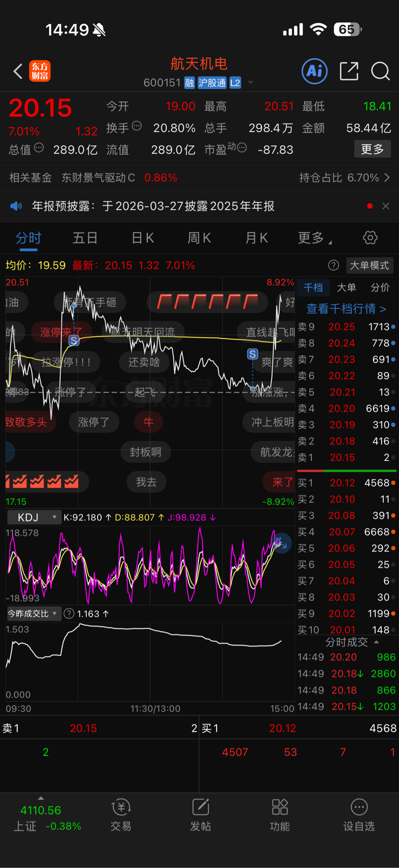Open 年报预披露 announcement text

pos(153,206)
